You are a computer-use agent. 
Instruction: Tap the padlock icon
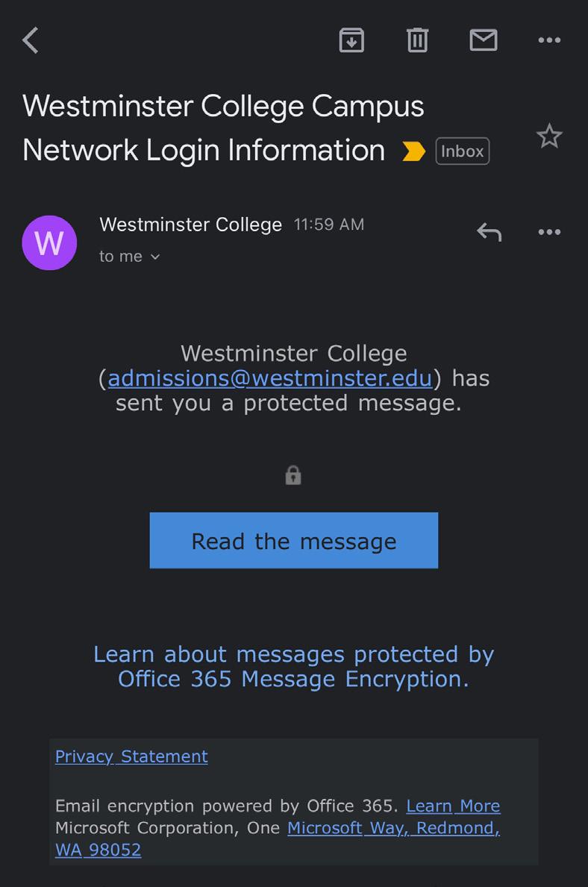coord(293,475)
